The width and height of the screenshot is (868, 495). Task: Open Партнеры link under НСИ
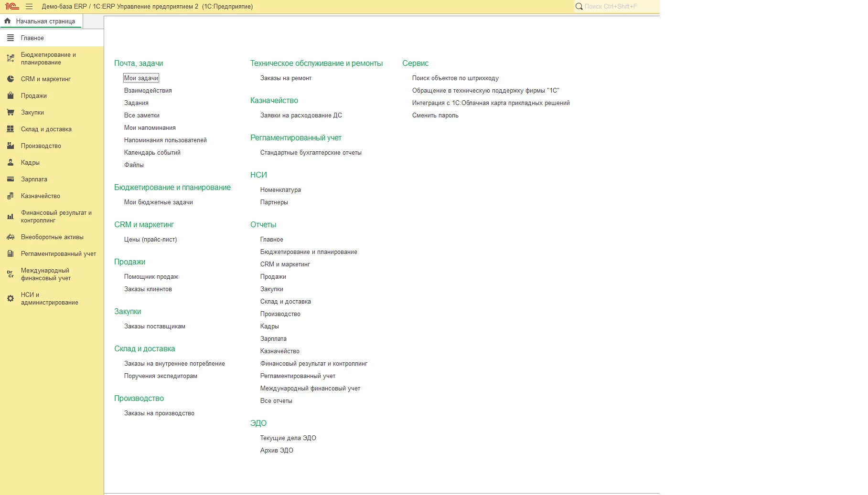point(274,202)
